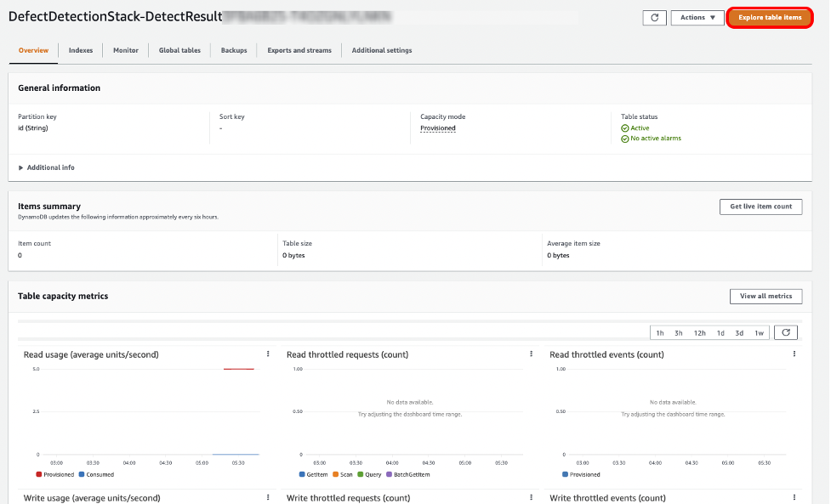Open Read usage chart options menu
This screenshot has height=504, width=831.
pos(268,354)
